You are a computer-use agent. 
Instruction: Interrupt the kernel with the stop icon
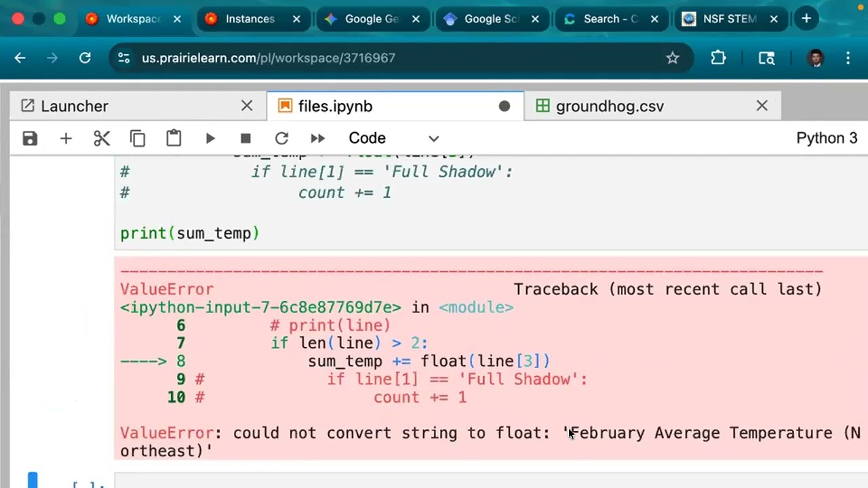[x=245, y=138]
